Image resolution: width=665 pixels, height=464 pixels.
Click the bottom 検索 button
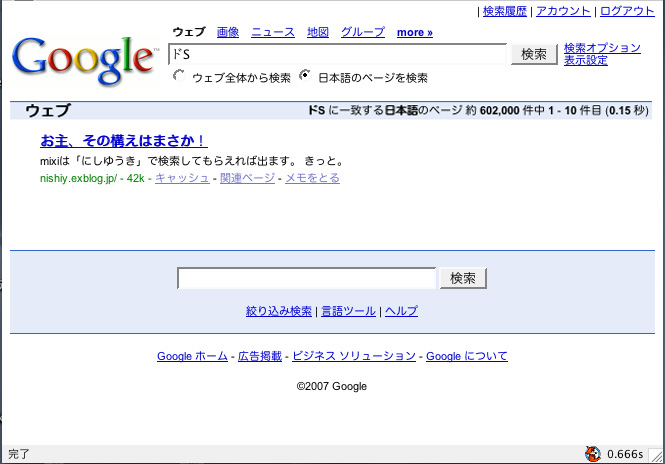click(463, 278)
